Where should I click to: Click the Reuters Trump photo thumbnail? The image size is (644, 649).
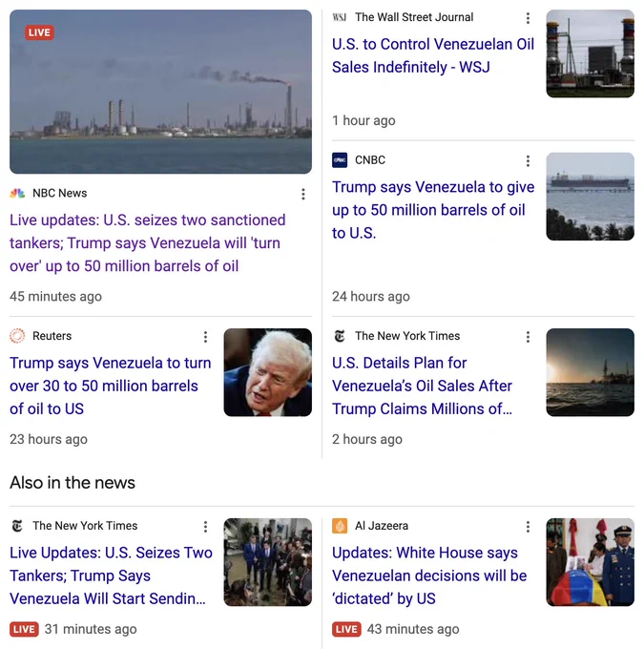[x=268, y=372]
